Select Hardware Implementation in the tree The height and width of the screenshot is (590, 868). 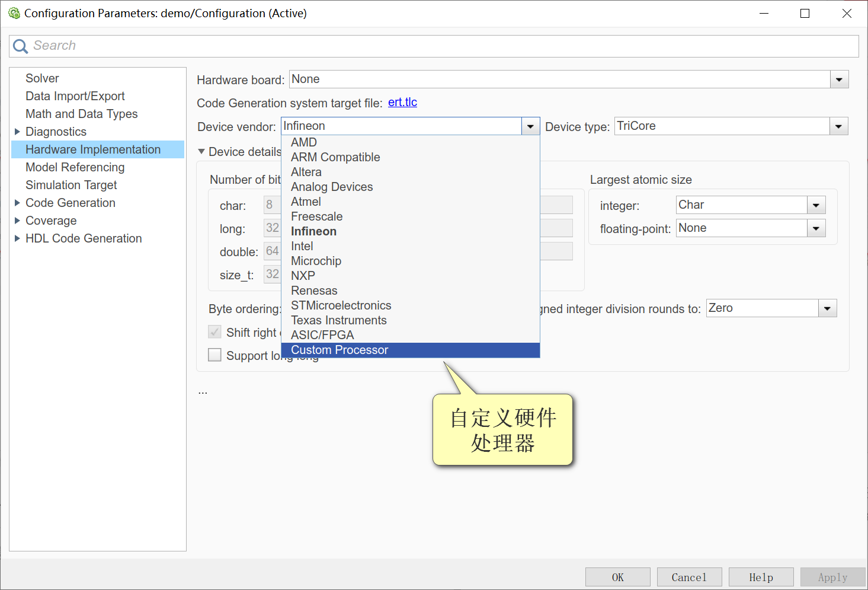point(98,149)
